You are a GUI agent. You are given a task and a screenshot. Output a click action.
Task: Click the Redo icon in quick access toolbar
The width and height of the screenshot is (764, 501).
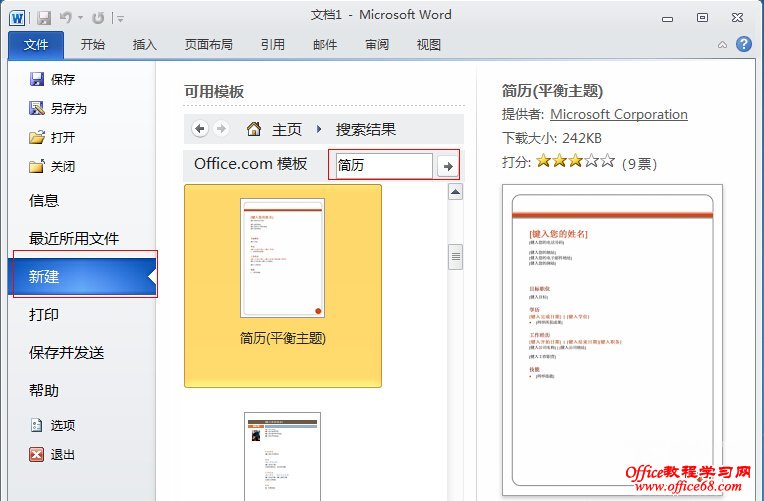[x=98, y=18]
